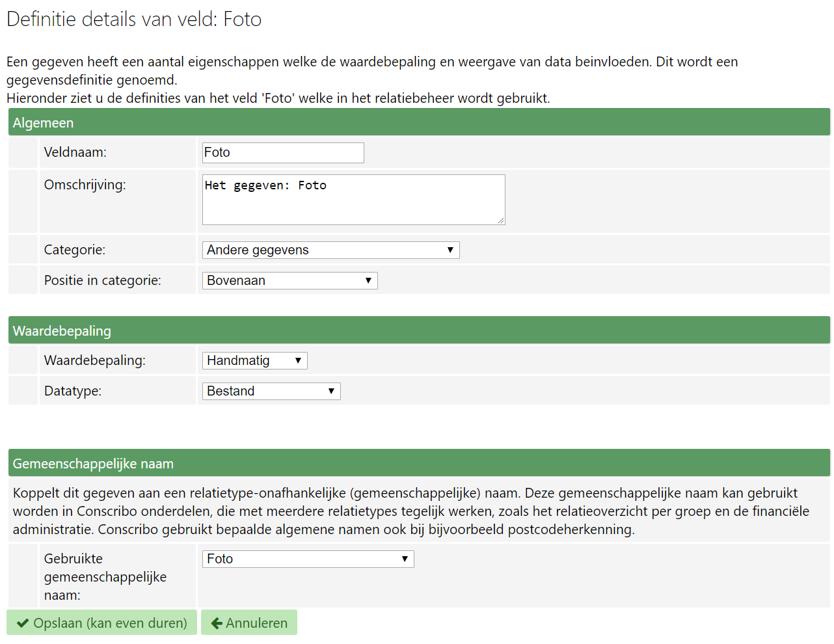Click inside the Omschrijving text area
The image size is (834, 644).
click(353, 200)
